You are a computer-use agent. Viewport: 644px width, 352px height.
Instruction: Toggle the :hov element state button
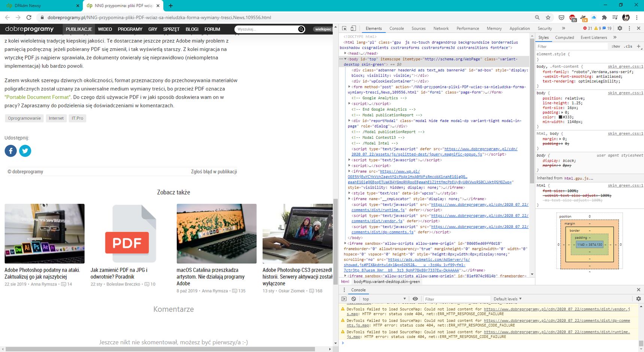pyautogui.click(x=616, y=46)
